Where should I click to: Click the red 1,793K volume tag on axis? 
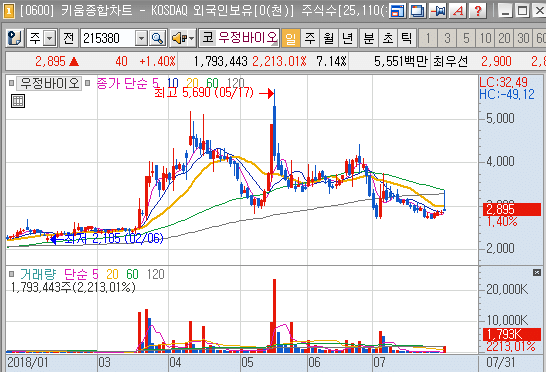512,334
